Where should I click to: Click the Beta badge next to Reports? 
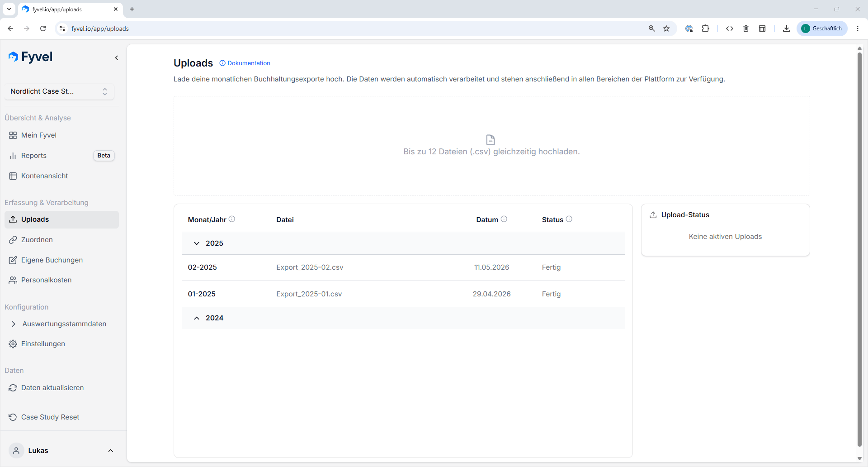[104, 156]
